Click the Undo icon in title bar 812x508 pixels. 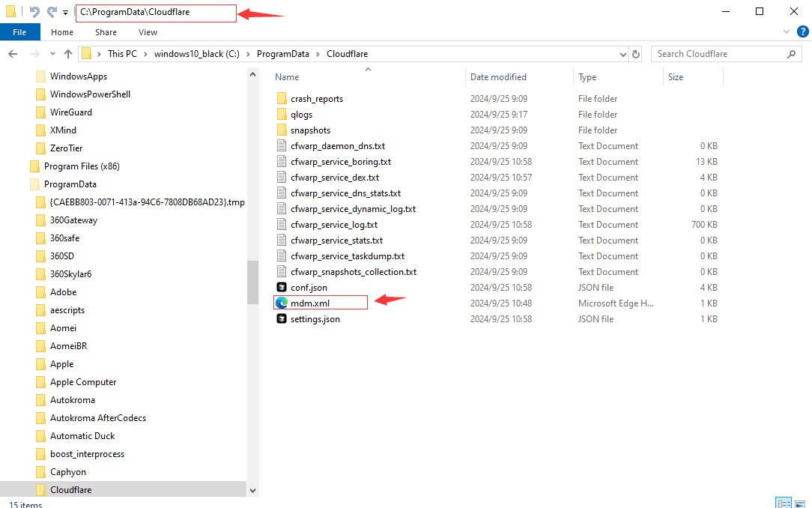point(34,12)
